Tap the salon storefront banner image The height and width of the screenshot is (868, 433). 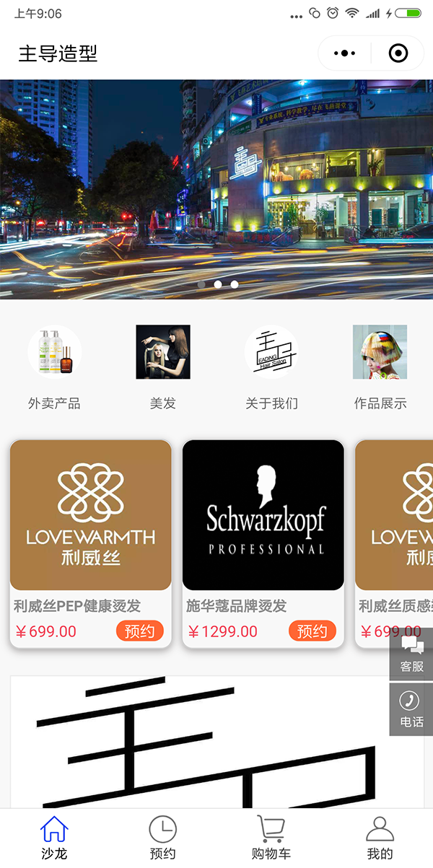[x=216, y=189]
